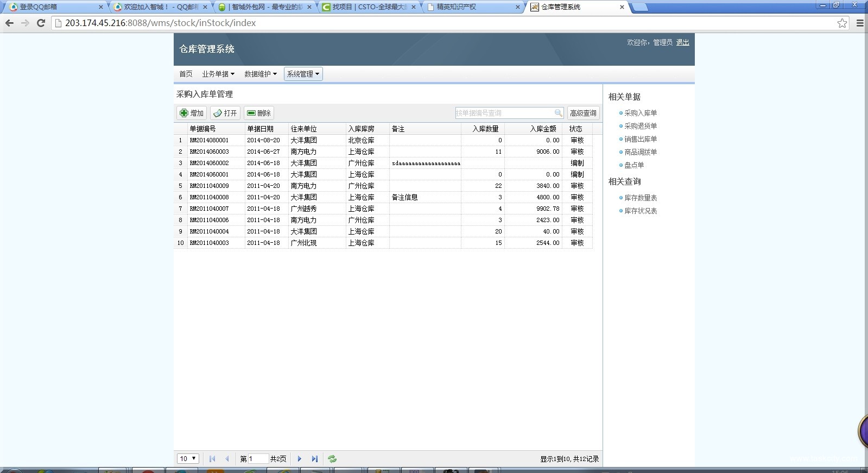Select row RM2011040008
The height and width of the screenshot is (473, 868).
(x=383, y=197)
